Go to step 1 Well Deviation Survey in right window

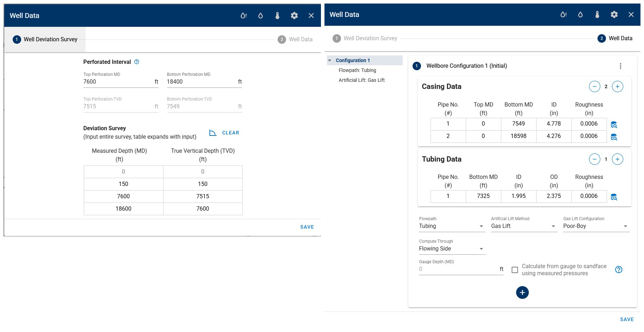[x=365, y=38]
